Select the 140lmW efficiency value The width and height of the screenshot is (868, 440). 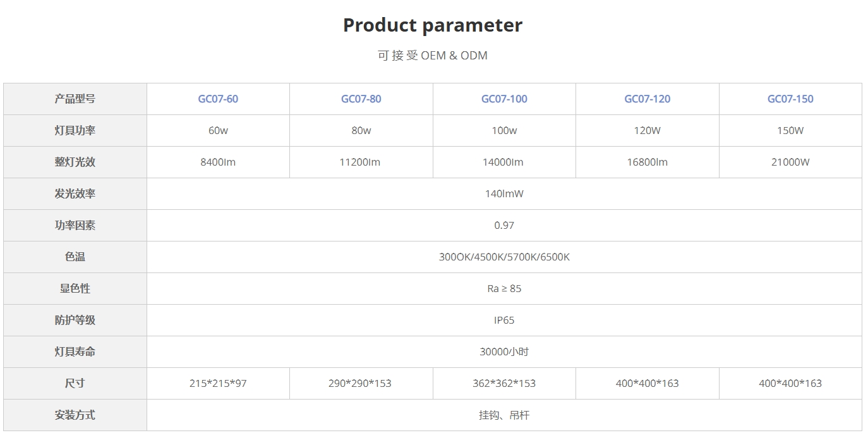[x=504, y=194]
